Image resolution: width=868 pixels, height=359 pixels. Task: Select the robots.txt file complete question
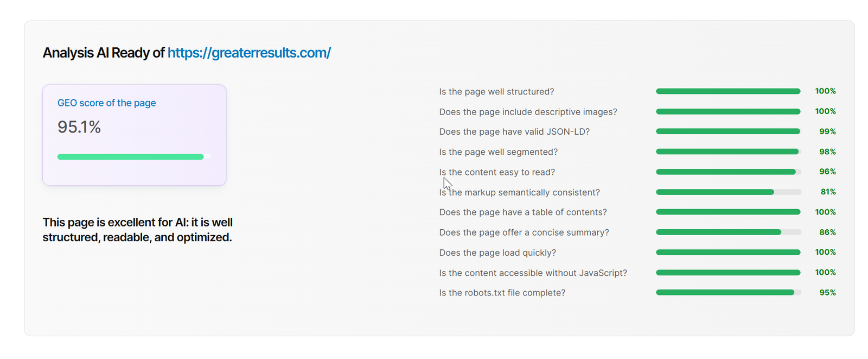point(502,293)
